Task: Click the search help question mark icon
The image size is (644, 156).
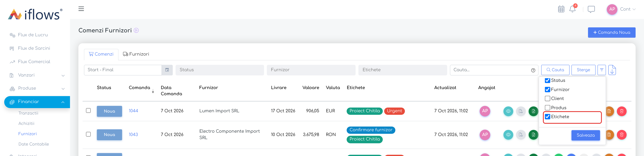Action: 533,70
